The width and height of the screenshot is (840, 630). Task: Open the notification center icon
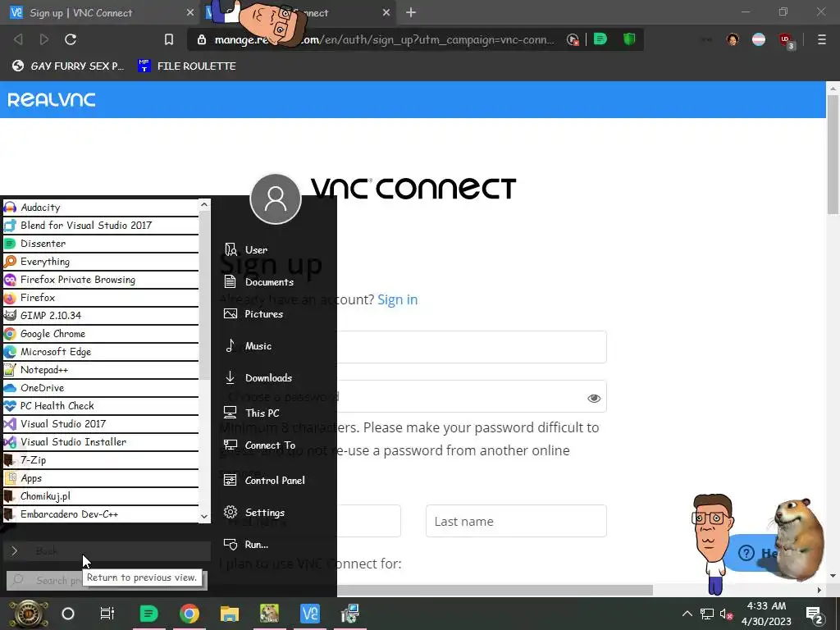click(x=815, y=614)
